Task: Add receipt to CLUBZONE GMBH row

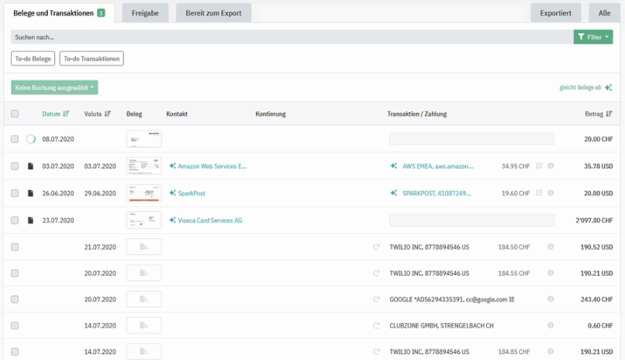Action: tap(144, 326)
